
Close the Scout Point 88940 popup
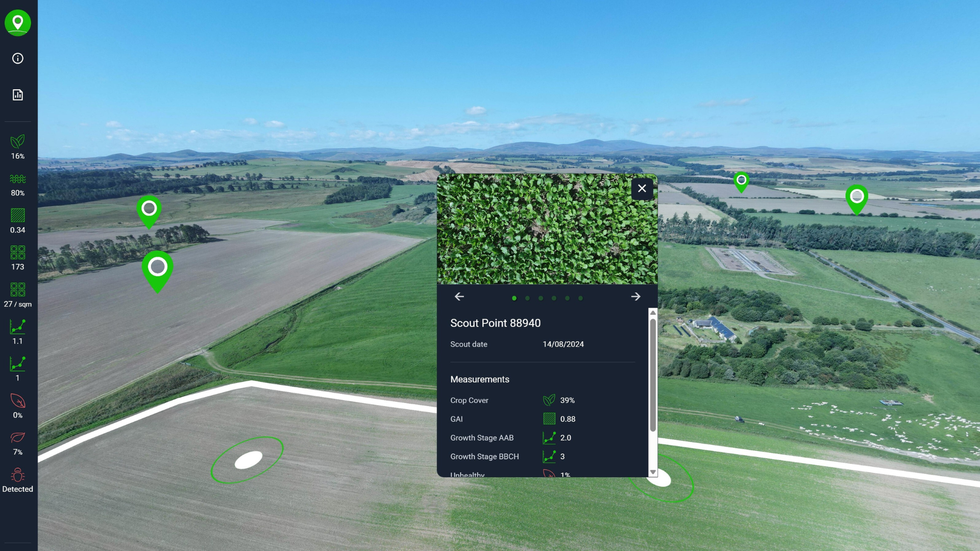click(x=642, y=188)
